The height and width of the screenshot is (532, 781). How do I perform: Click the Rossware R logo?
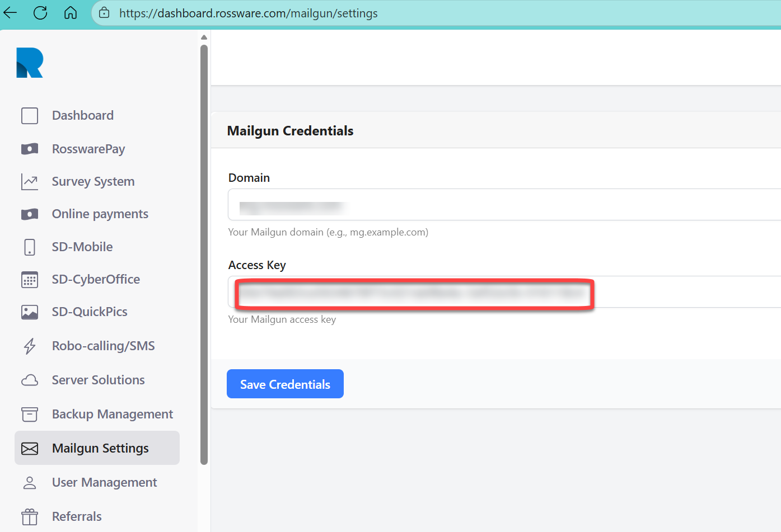[30, 63]
